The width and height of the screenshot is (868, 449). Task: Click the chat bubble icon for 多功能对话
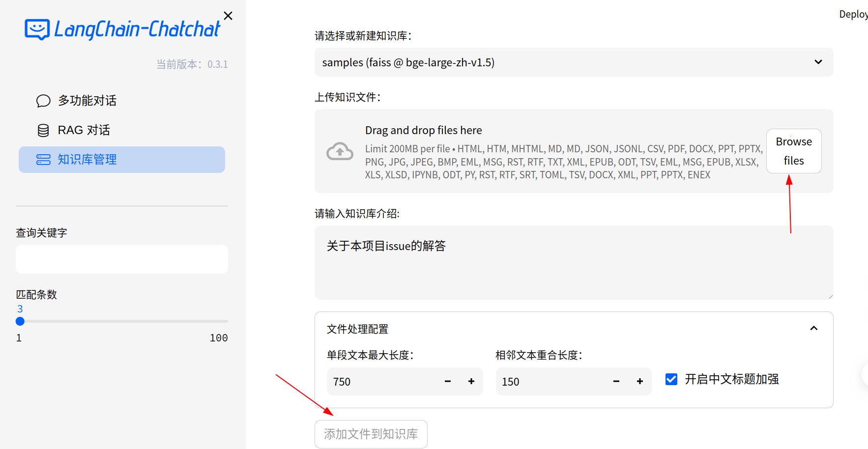[43, 101]
